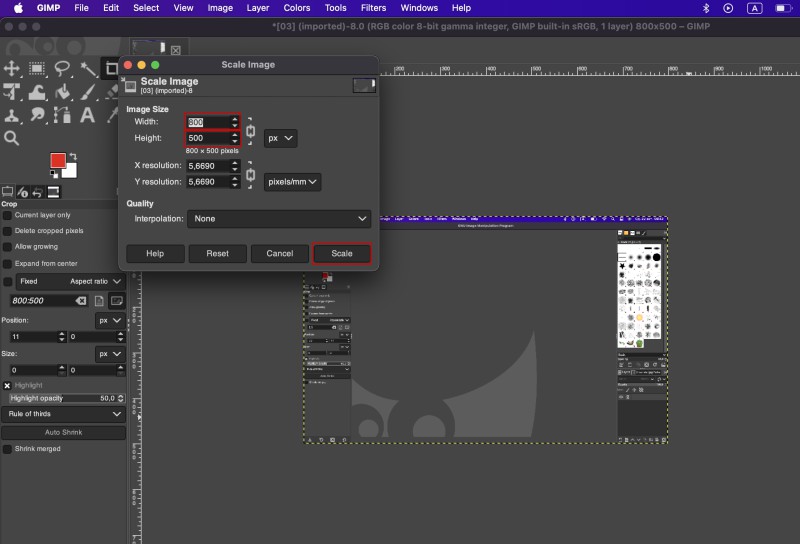The image size is (800, 544).
Task: Click the Bluetooth menu bar icon
Action: 706,8
